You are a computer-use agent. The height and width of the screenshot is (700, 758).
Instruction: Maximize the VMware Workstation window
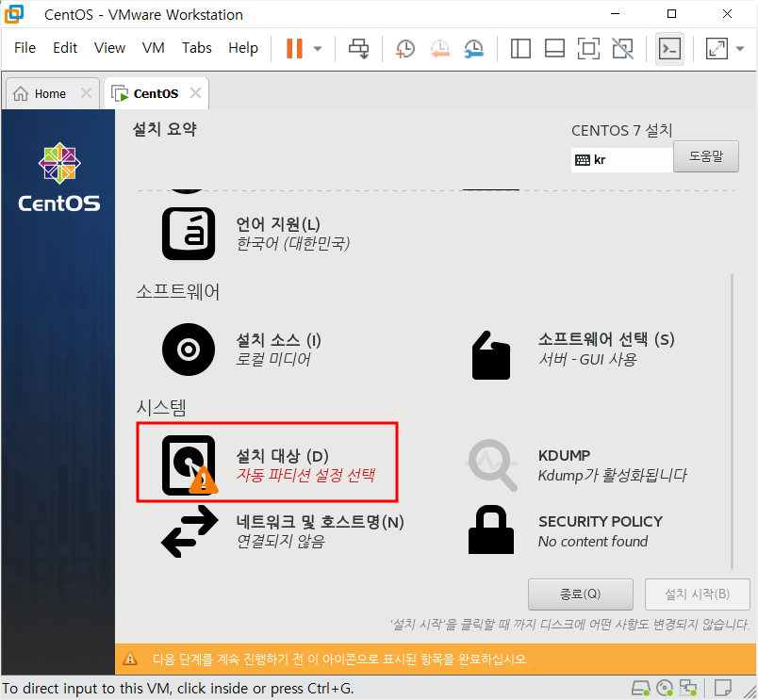[x=671, y=14]
